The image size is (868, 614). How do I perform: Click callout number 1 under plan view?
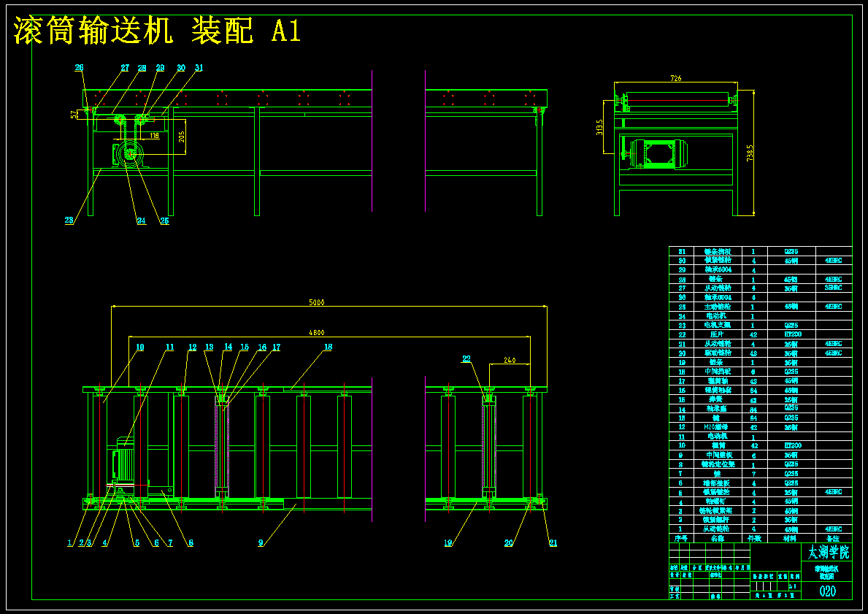pyautogui.click(x=70, y=543)
